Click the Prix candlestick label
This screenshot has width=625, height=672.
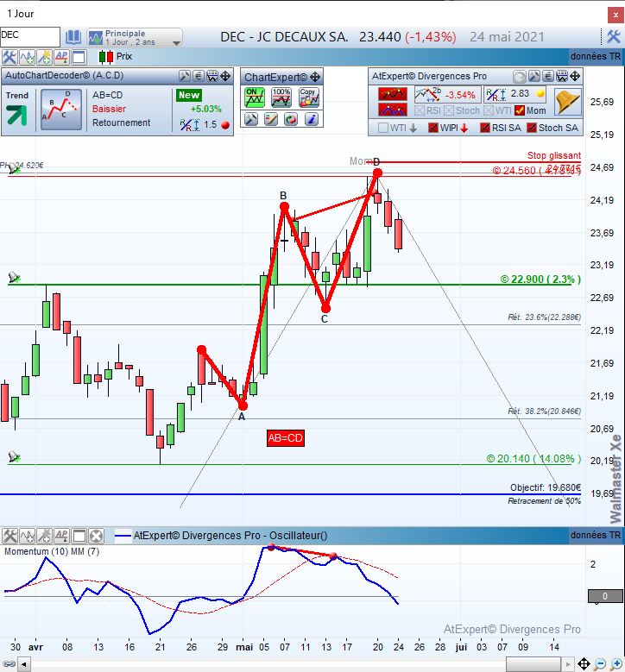point(124,57)
